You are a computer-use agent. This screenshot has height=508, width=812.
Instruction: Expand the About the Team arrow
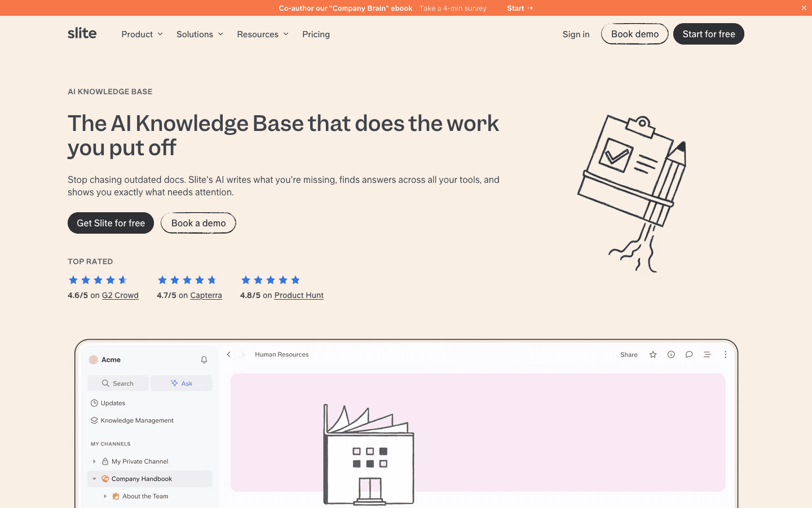point(105,496)
